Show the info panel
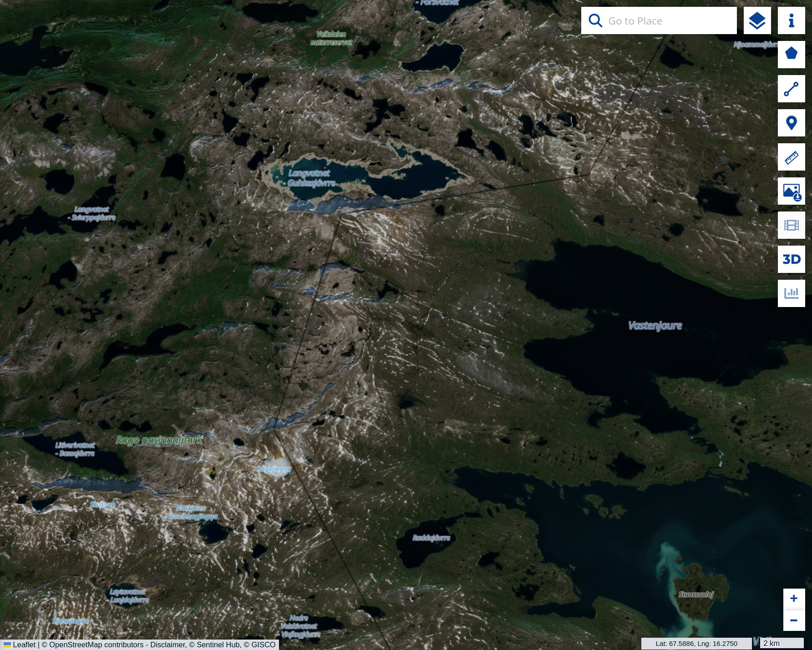 pyautogui.click(x=791, y=20)
